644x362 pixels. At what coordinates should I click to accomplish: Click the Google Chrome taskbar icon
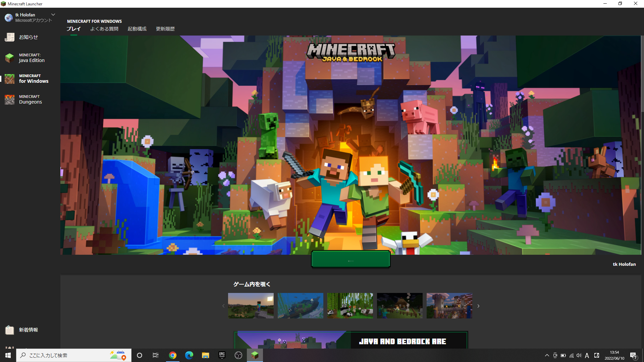pos(173,355)
